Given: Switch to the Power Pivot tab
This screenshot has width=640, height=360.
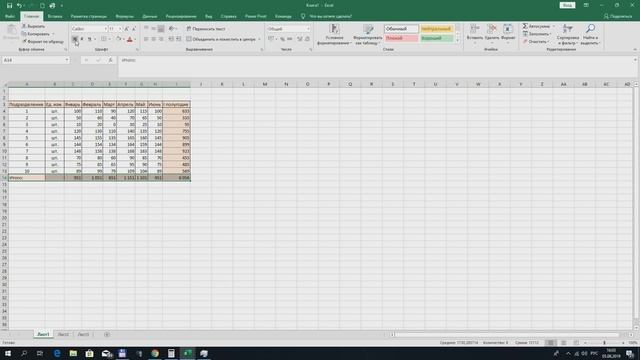Looking at the screenshot, I should coord(256,16).
